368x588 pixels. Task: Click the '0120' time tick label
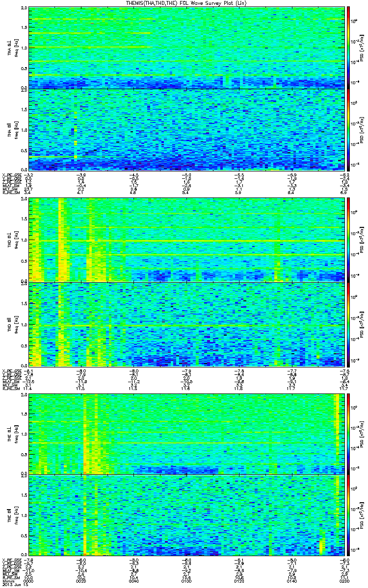(239, 582)
